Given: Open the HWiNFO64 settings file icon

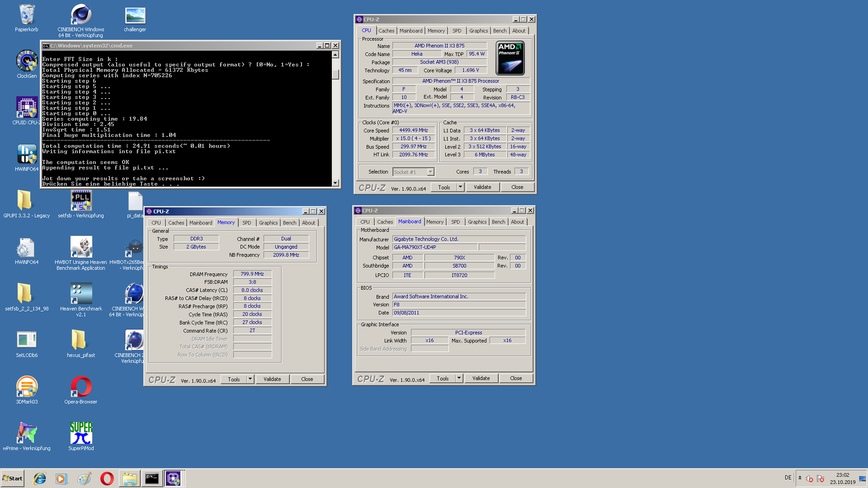Looking at the screenshot, I should (x=27, y=250).
